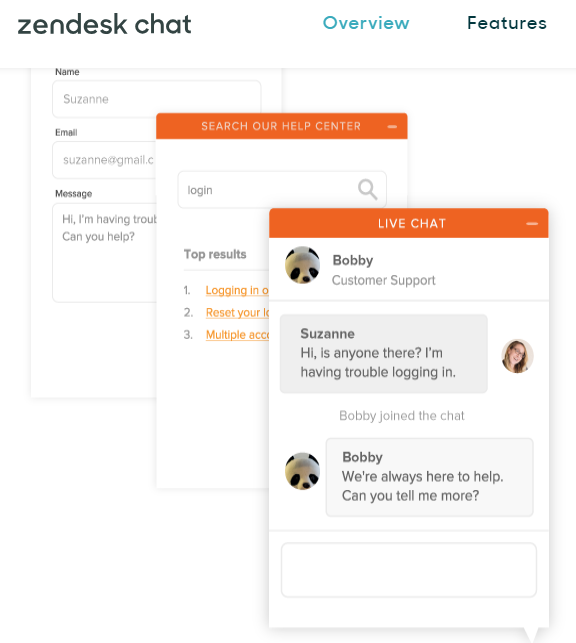Click the Live Chat orange header title

[x=412, y=223]
